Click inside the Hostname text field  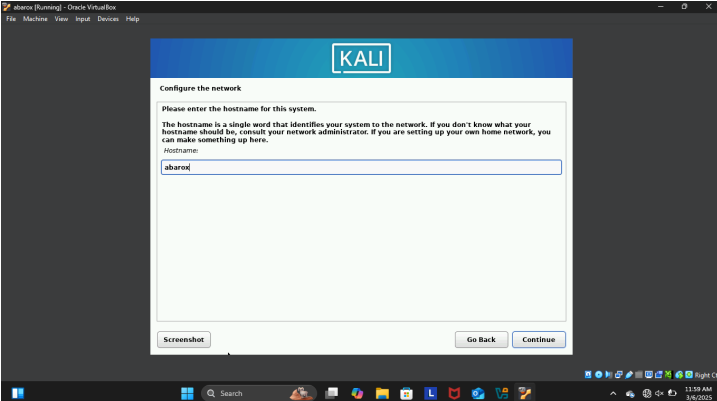[x=361, y=167]
